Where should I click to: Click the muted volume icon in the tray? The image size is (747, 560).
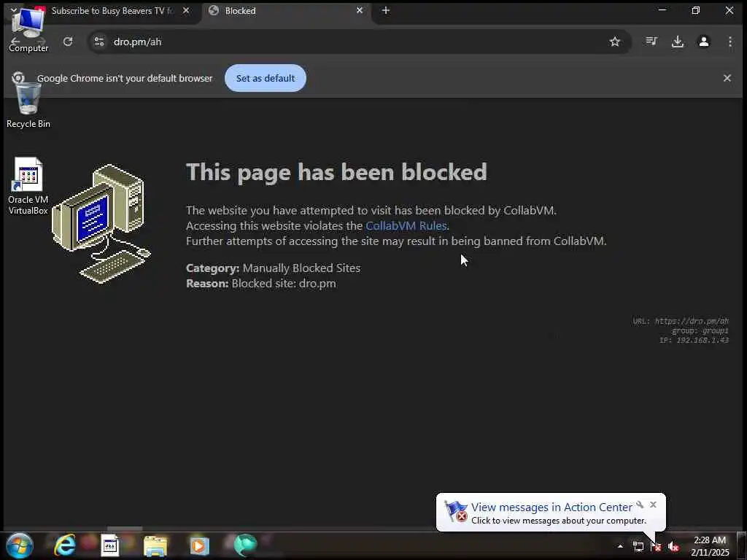coord(673,547)
